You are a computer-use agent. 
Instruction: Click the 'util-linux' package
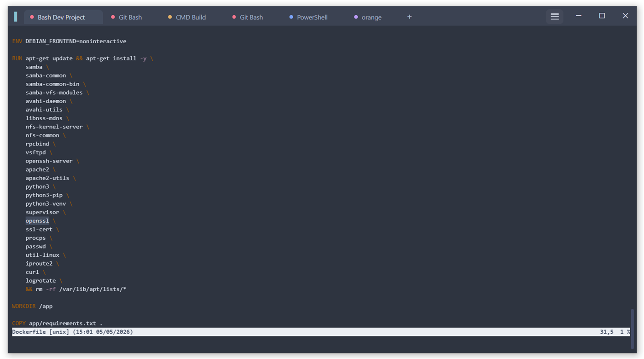42,255
